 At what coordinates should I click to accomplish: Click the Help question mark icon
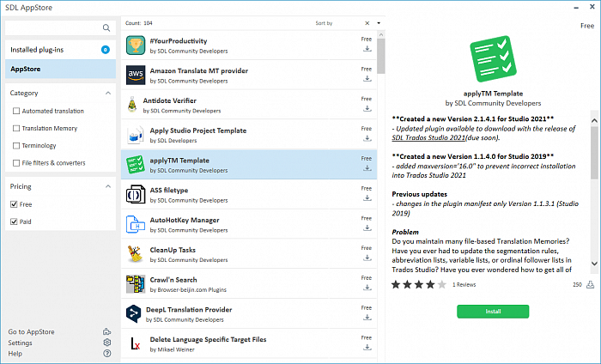[107, 354]
